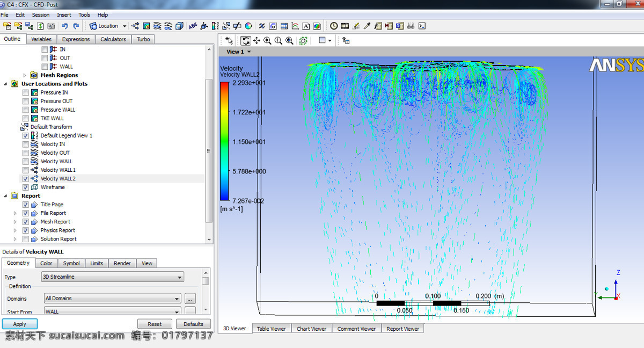Check the Velocity WALL1 checkbox
The height and width of the screenshot is (348, 644).
click(x=26, y=170)
